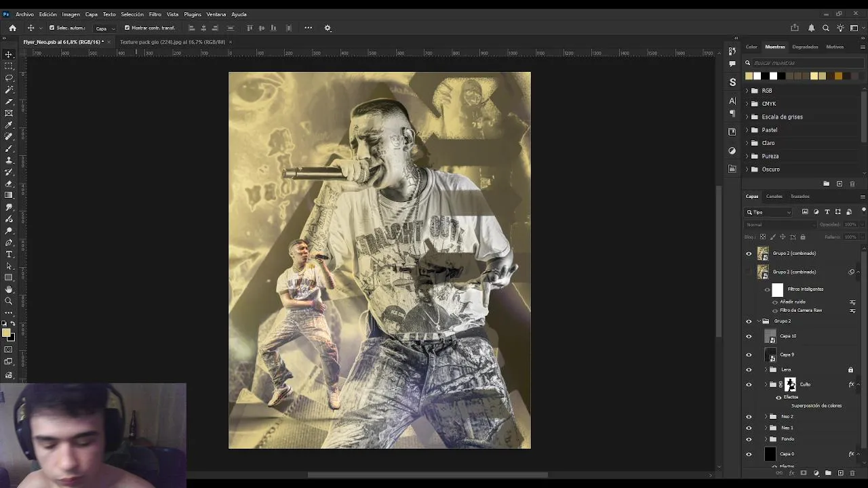Select the Hand tool
The width and height of the screenshot is (868, 488).
[9, 289]
